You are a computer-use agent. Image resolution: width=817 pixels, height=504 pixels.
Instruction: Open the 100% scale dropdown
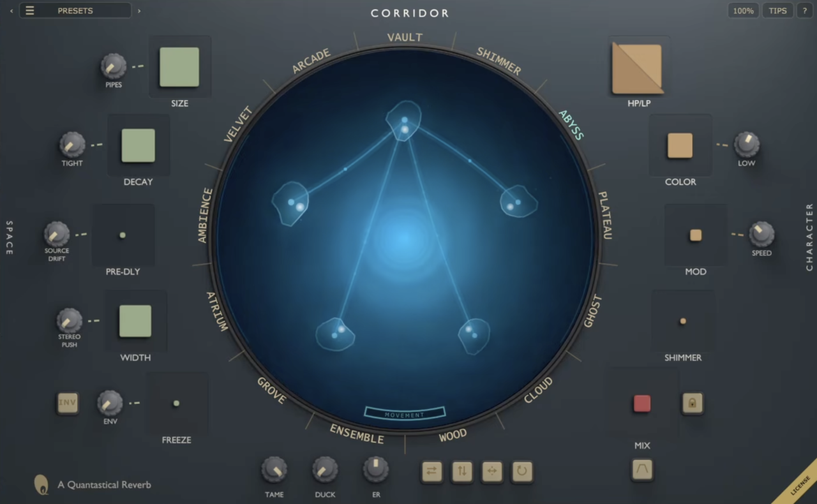pyautogui.click(x=743, y=11)
